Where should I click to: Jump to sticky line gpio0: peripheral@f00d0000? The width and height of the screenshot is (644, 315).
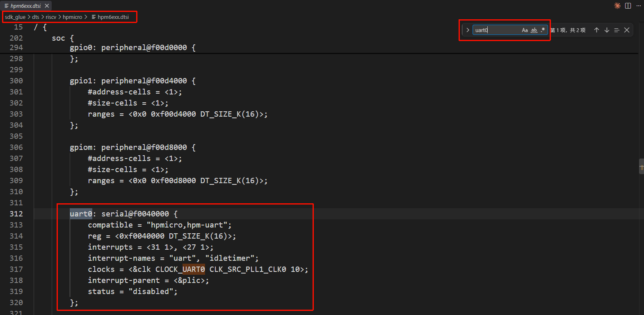point(132,48)
